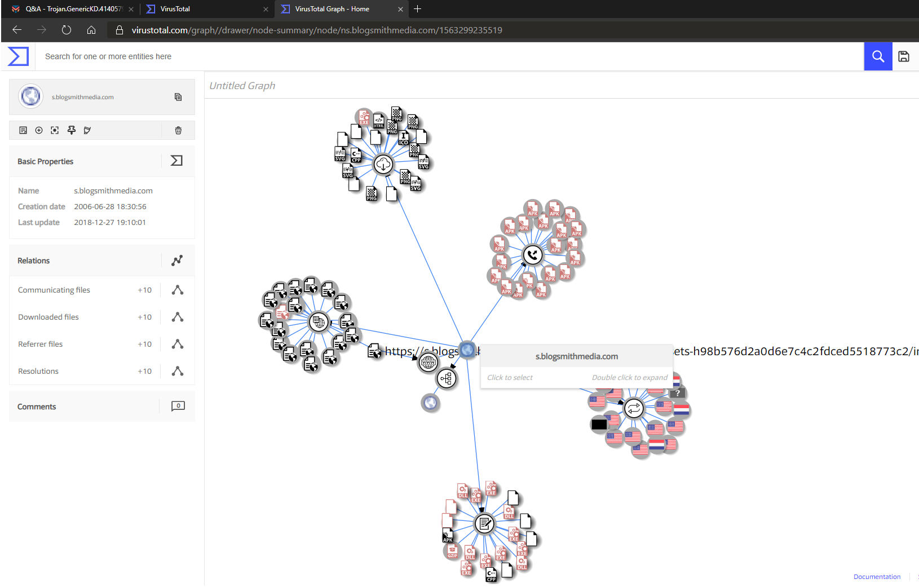This screenshot has height=588, width=919.
Task: Expand Resolutions relation
Action: click(x=177, y=371)
